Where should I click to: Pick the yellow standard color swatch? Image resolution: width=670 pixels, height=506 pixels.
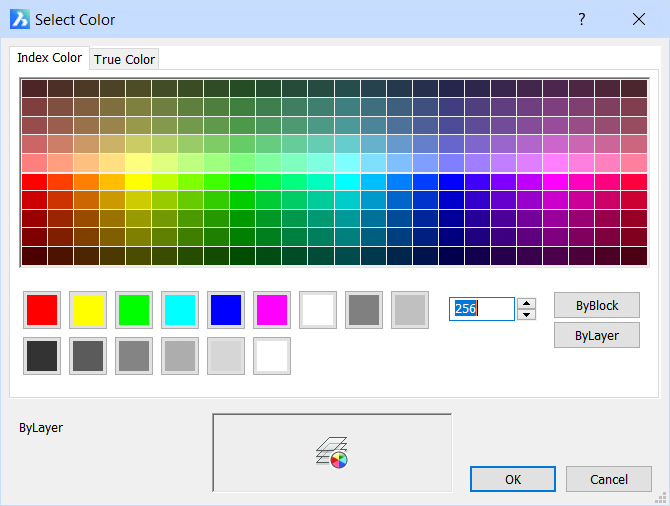pyautogui.click(x=88, y=310)
